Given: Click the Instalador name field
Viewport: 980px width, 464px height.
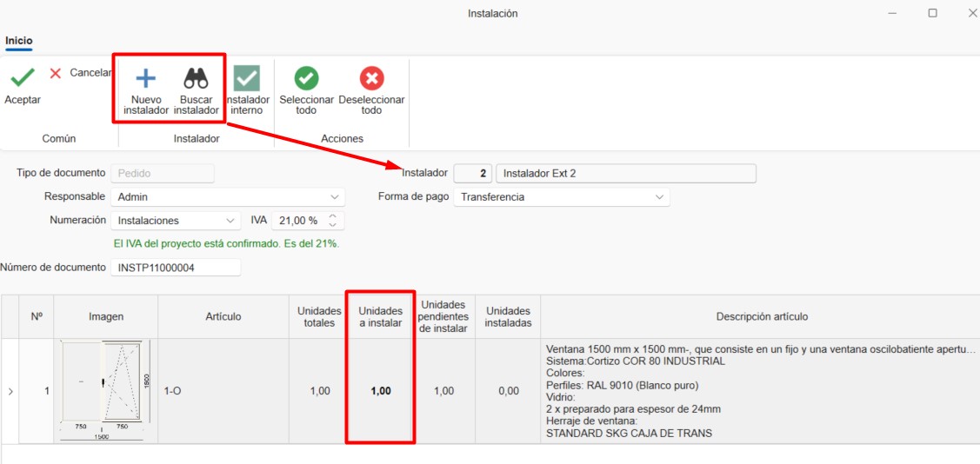Looking at the screenshot, I should (x=626, y=174).
